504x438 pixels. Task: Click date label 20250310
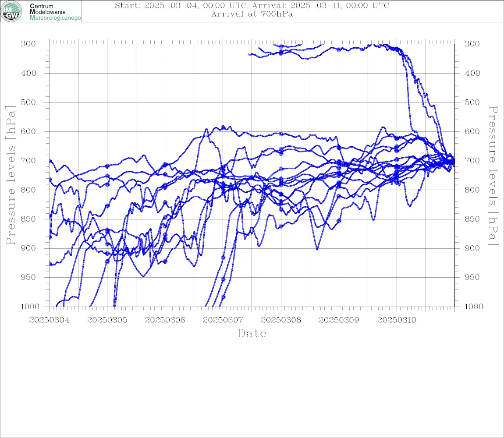(x=397, y=320)
